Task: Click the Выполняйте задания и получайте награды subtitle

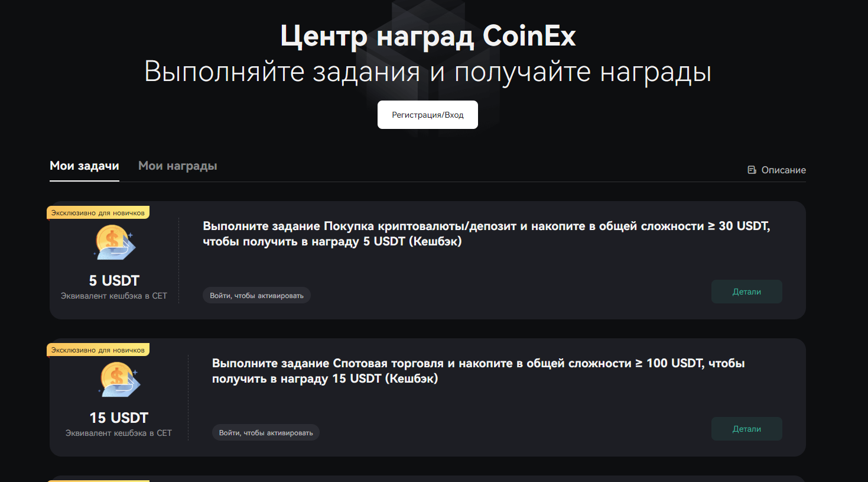Action: coord(428,72)
